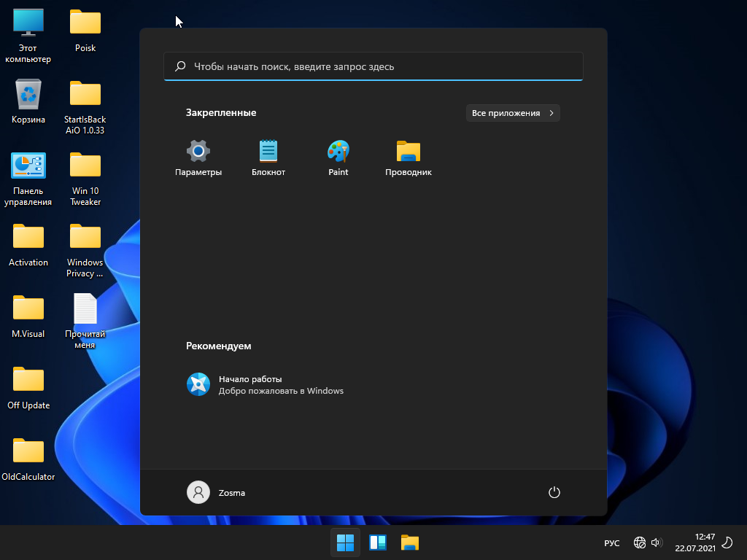Viewport: 747px width, 560px height.
Task: Open Проводник from pinned apps
Action: [x=409, y=152]
